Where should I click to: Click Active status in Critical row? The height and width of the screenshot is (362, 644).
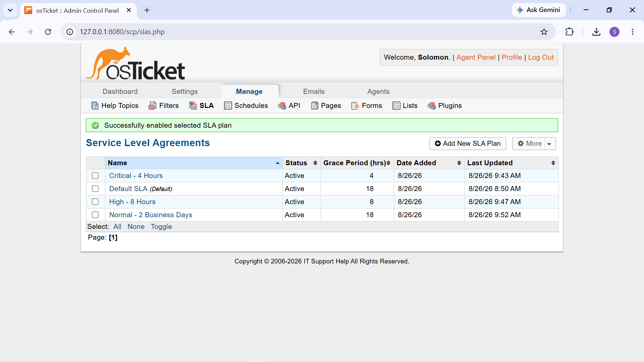point(294,176)
